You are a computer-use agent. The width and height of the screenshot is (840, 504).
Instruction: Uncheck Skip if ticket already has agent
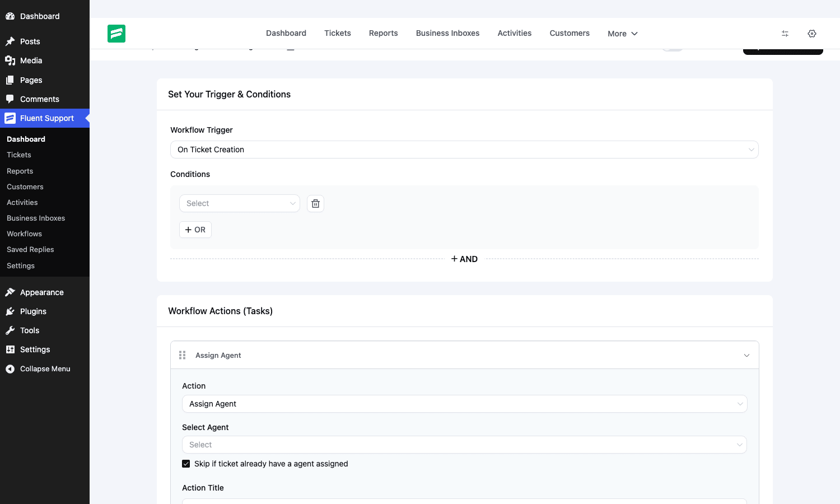(x=186, y=464)
